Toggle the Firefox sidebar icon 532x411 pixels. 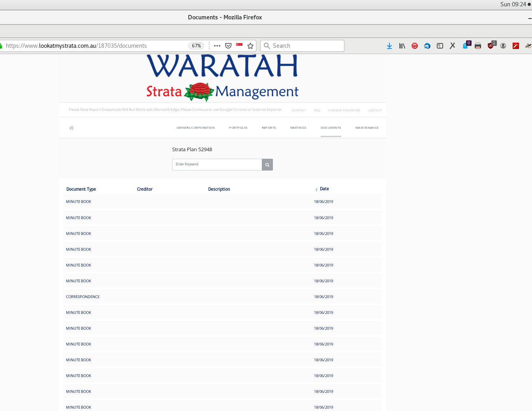tap(440, 46)
